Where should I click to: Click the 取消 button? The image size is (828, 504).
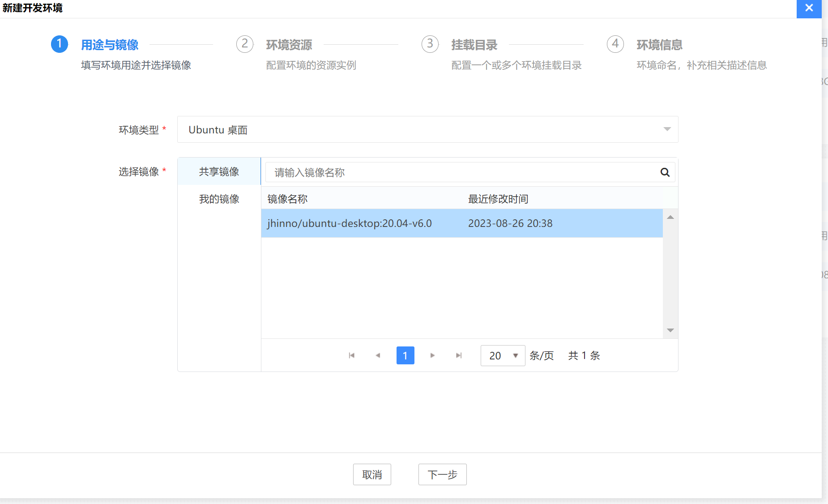(x=372, y=474)
